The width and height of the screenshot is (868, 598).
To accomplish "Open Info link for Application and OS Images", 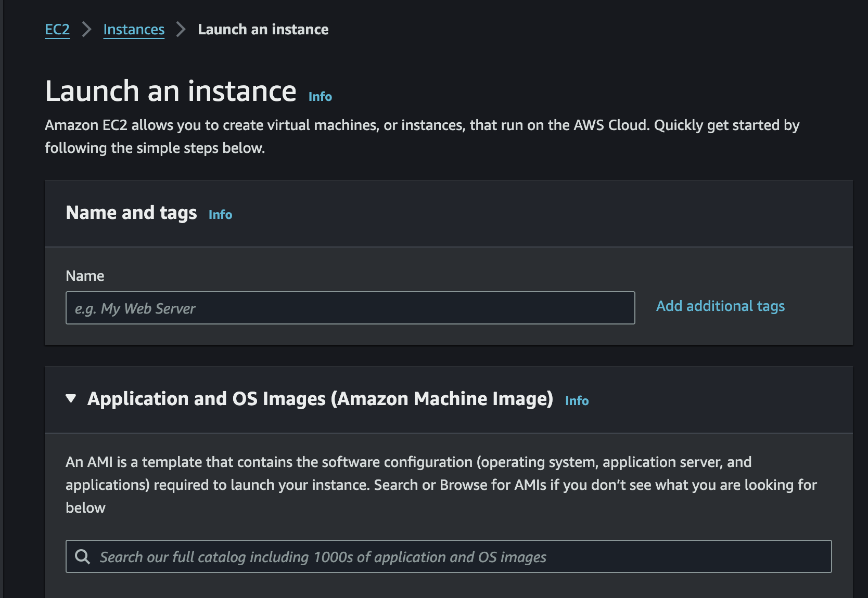I will (x=577, y=401).
